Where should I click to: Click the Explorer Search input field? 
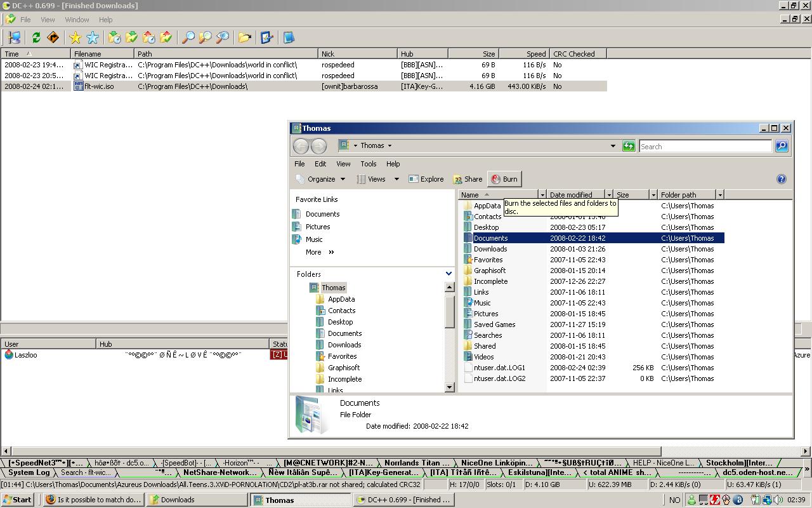coord(705,146)
